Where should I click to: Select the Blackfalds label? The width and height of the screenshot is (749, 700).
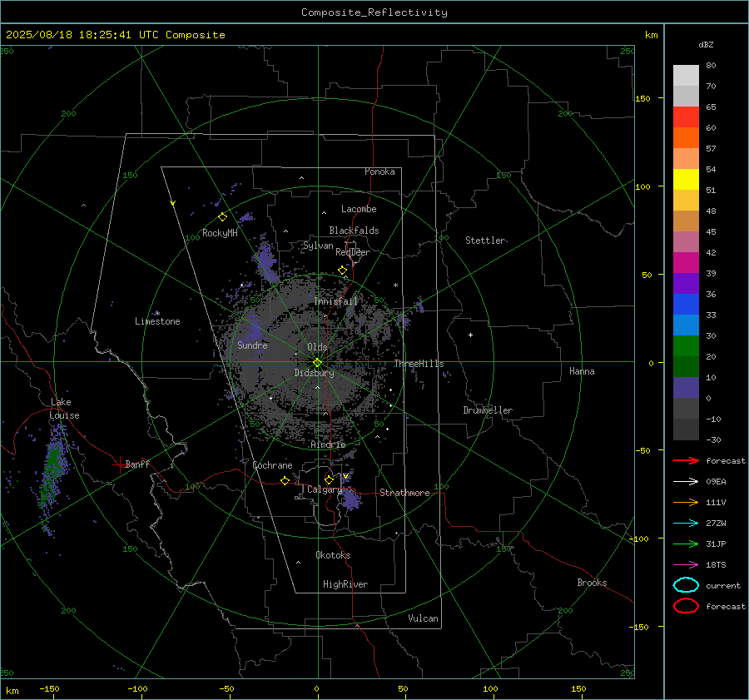354,231
